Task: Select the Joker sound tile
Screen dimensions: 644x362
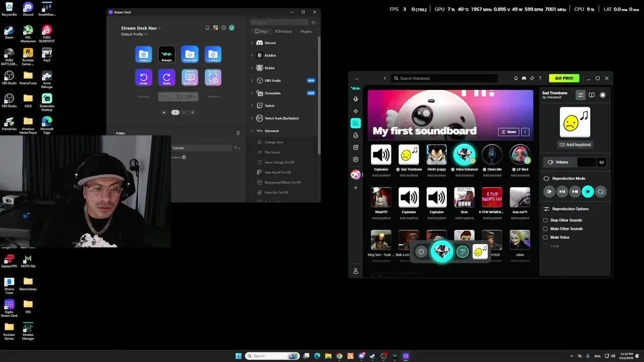Action: click(x=520, y=240)
